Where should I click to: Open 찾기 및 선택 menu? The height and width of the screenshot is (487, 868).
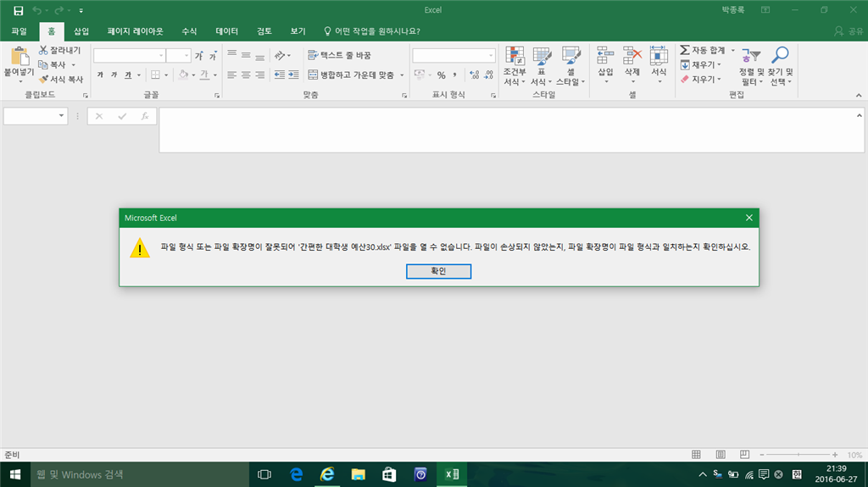click(x=780, y=66)
